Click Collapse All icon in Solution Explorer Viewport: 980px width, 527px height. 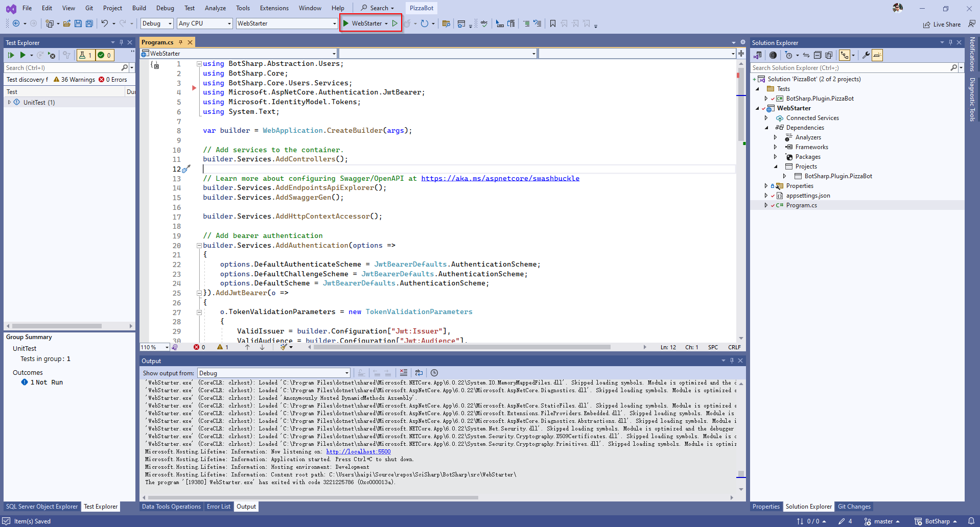click(x=818, y=55)
